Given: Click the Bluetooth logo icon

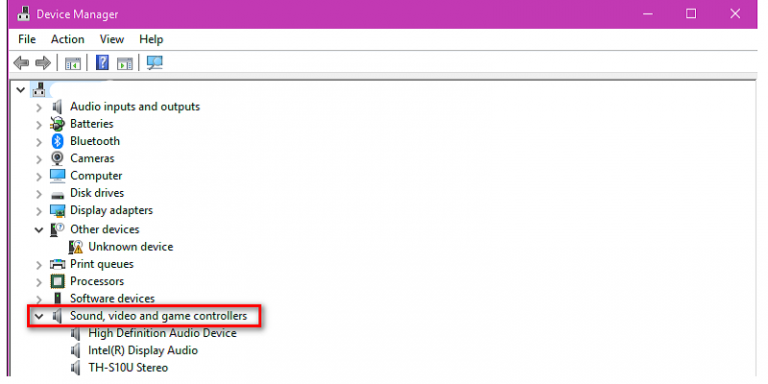Looking at the screenshot, I should pyautogui.click(x=57, y=141).
